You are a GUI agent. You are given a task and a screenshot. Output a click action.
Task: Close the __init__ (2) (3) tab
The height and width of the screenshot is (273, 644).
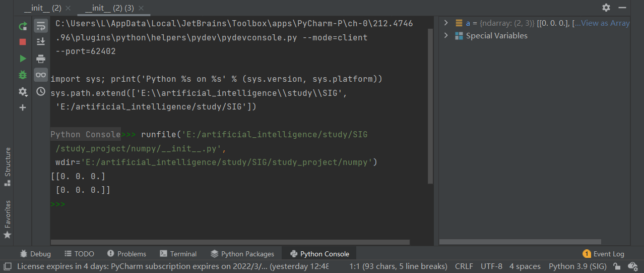click(141, 8)
